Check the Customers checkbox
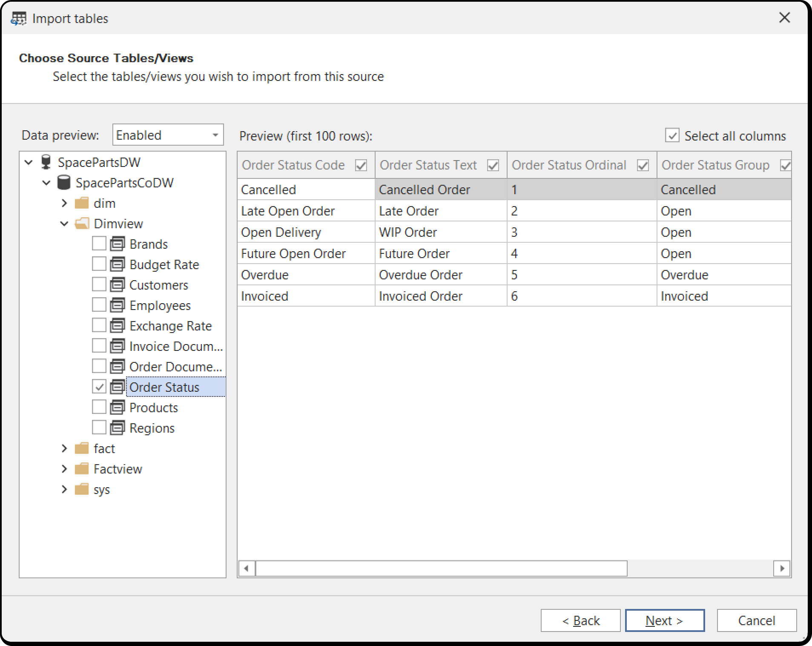This screenshot has height=646, width=812. pos(99,284)
